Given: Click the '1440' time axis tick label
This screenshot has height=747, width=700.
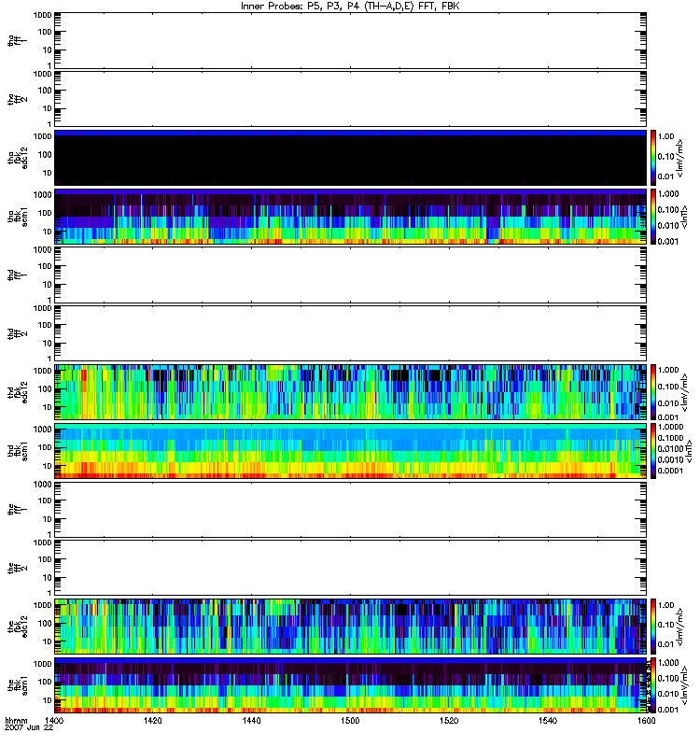Looking at the screenshot, I should 251,720.
